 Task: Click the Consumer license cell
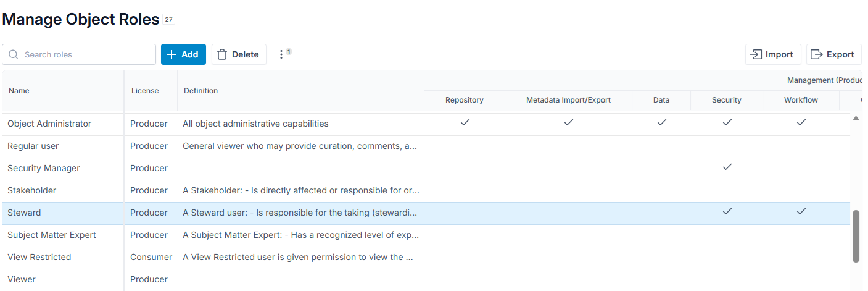point(150,257)
